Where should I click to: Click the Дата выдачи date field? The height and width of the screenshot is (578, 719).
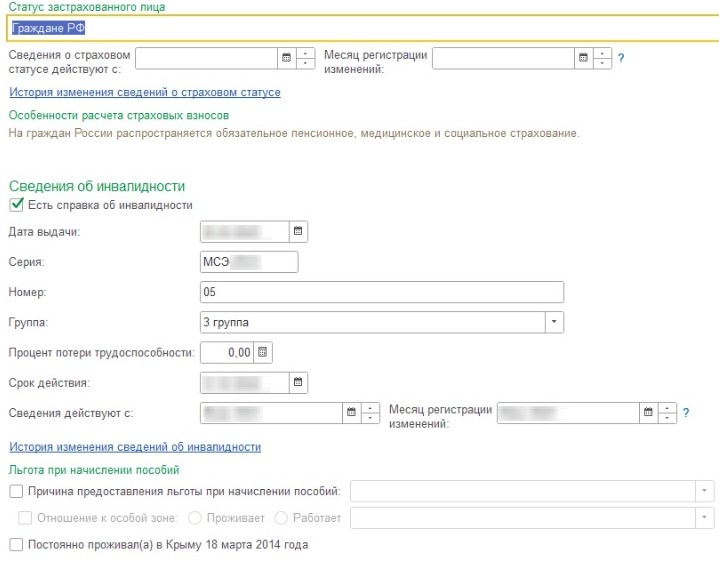tap(244, 231)
